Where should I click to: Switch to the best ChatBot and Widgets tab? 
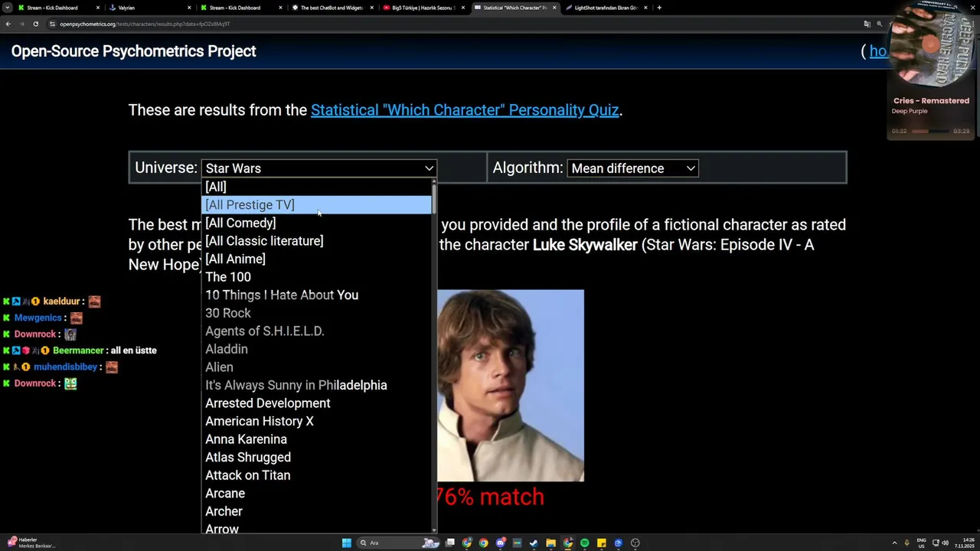click(x=332, y=8)
